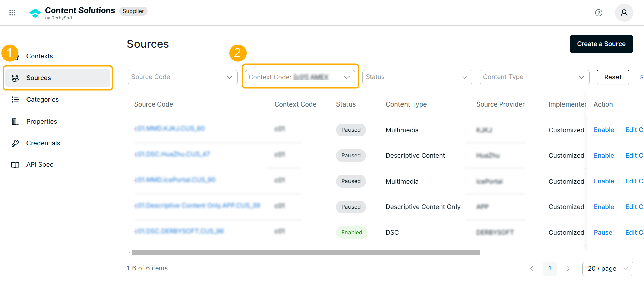Change the 20 / page size selector
644x281 pixels.
(x=607, y=269)
